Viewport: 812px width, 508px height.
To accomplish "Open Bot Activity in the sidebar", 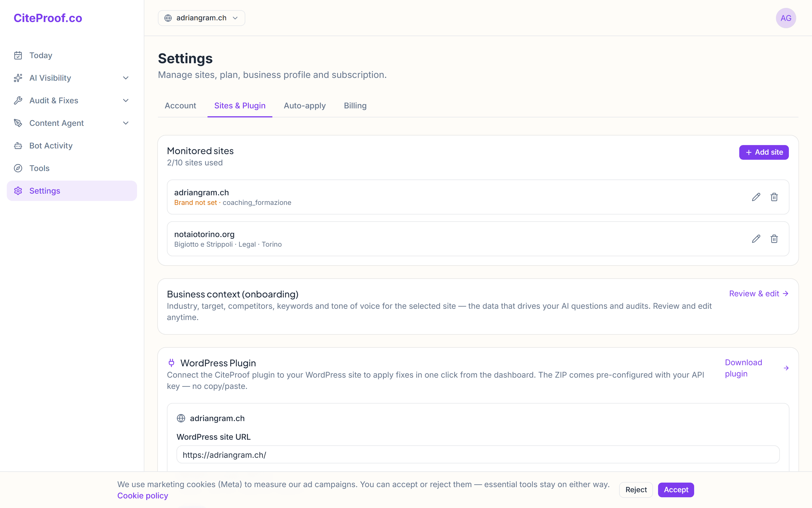I will pos(72,145).
